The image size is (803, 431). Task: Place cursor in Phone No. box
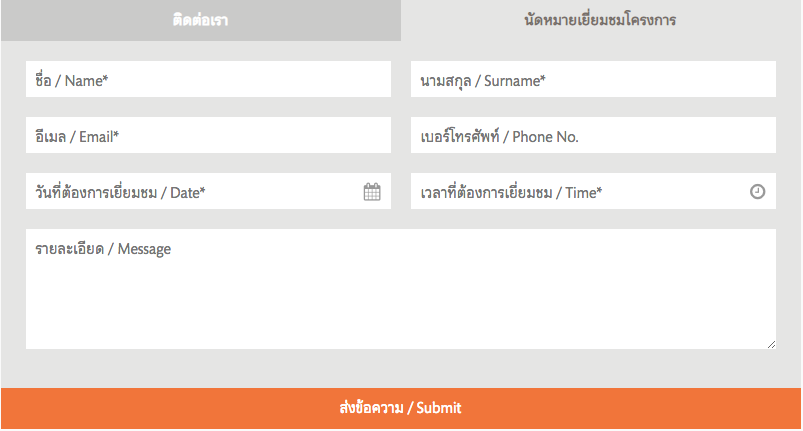click(593, 135)
